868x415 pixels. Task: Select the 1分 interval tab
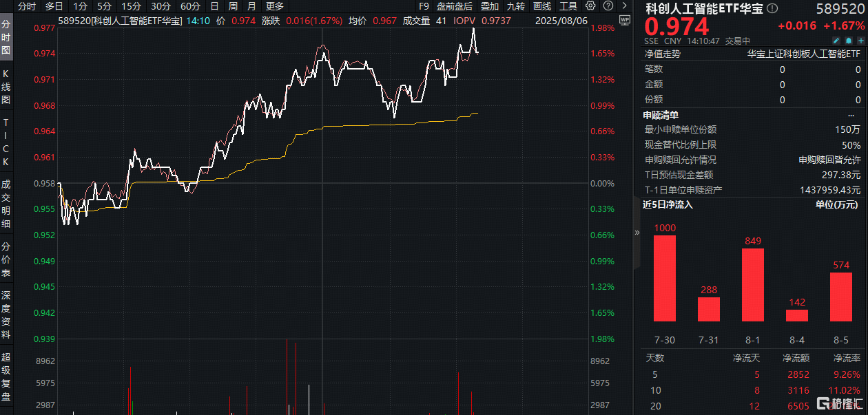80,6
